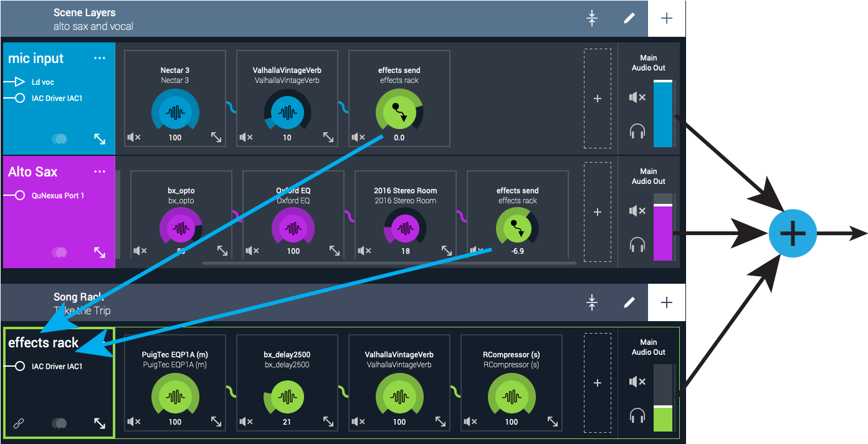Add plugin slot in mic input chain
Image resolution: width=868 pixels, height=444 pixels.
pyautogui.click(x=598, y=99)
